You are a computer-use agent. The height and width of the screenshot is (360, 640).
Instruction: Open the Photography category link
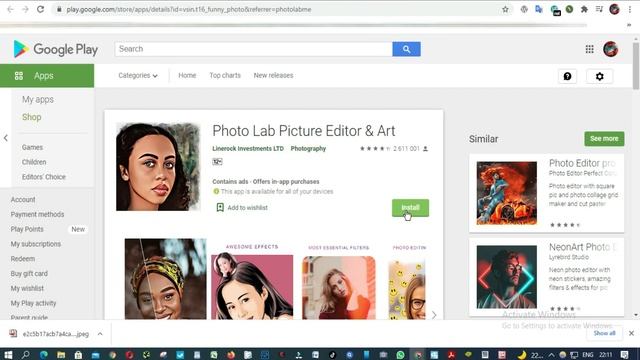[x=308, y=149]
